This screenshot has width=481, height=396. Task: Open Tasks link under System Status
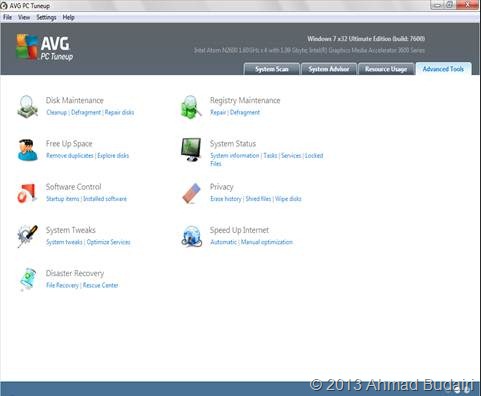point(270,156)
